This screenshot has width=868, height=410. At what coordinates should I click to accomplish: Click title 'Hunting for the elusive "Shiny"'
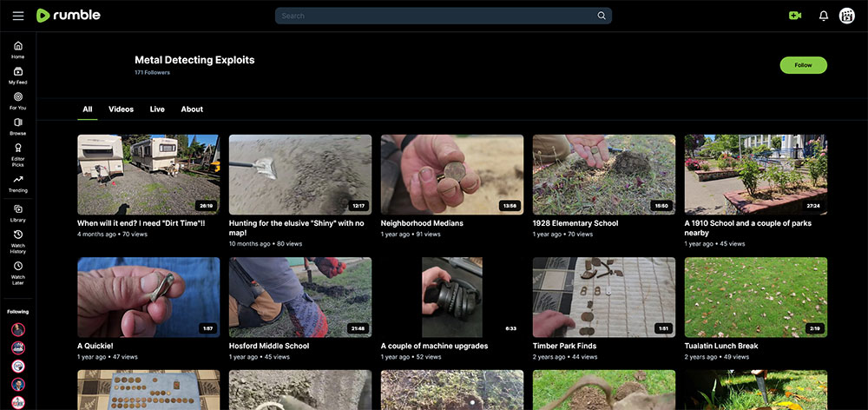(297, 228)
